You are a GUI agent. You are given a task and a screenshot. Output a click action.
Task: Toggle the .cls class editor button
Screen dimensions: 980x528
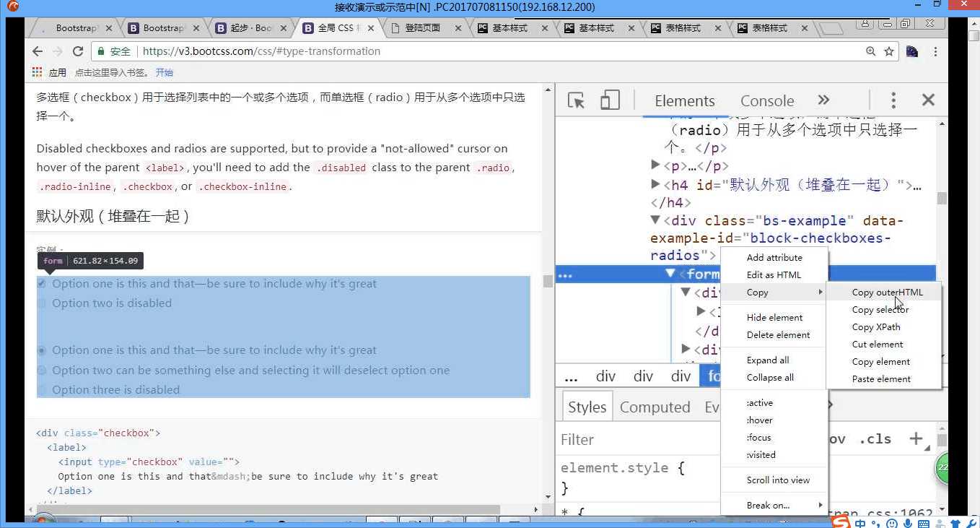pyautogui.click(x=875, y=438)
